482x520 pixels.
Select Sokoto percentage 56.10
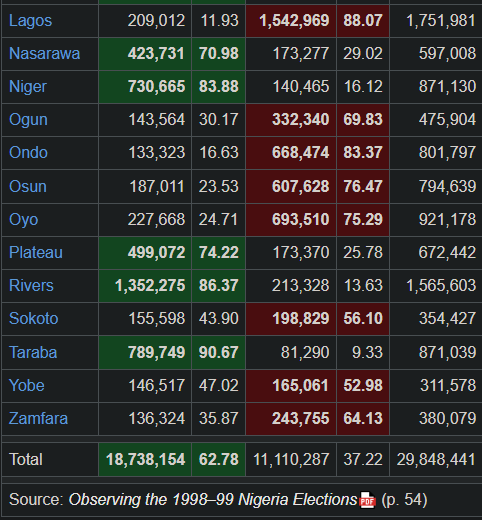(363, 319)
